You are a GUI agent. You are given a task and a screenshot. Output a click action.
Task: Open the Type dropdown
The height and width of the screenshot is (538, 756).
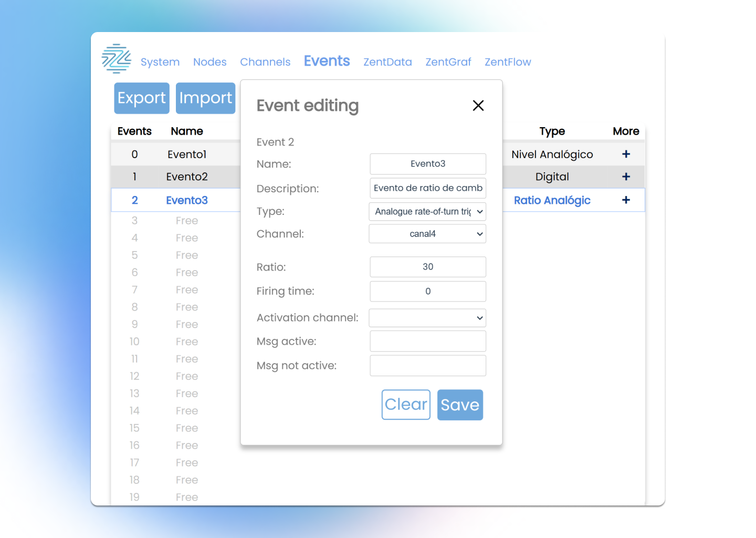[427, 212]
